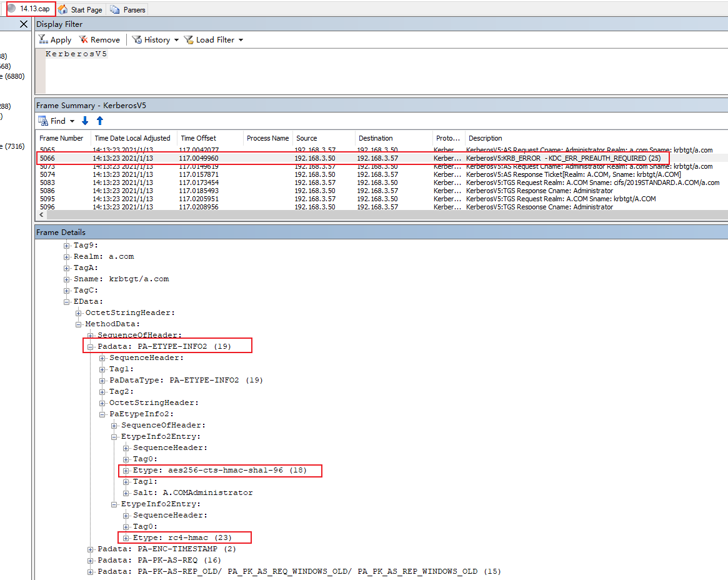
Task: Close the left side panel with X
Action: click(24, 24)
